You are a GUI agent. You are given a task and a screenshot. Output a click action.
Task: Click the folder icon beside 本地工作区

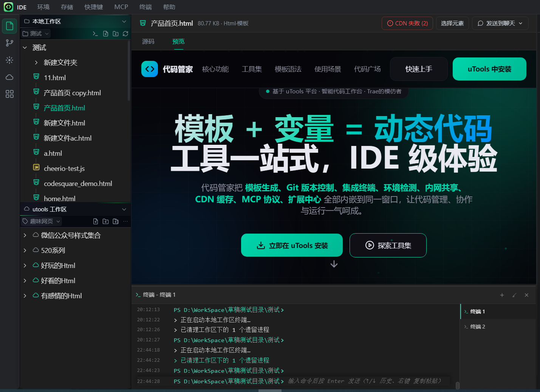tap(27, 22)
